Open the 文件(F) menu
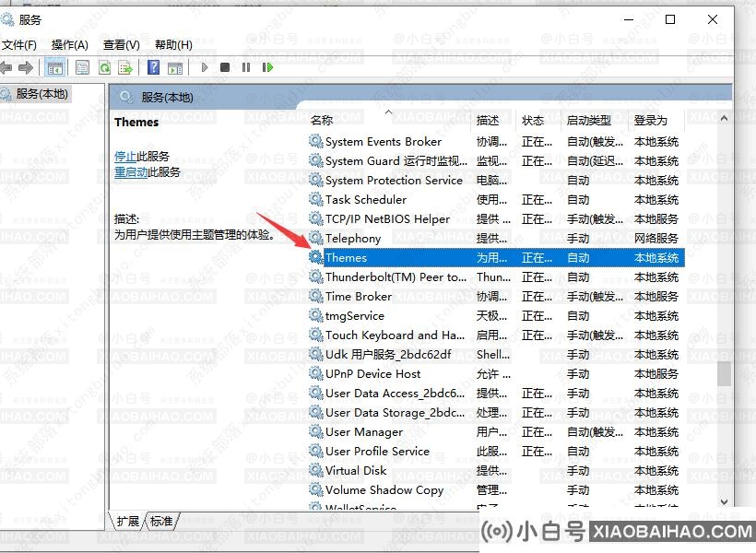This screenshot has width=756, height=553. pyautogui.click(x=18, y=45)
